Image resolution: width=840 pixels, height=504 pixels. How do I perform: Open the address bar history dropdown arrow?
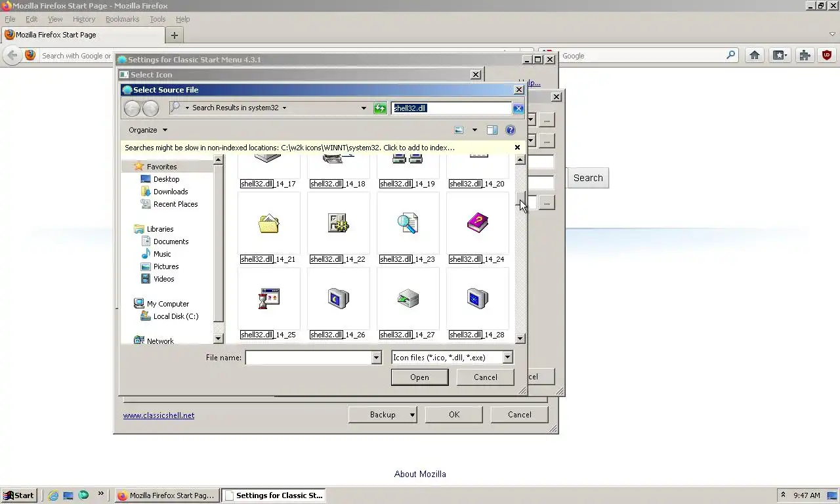point(364,108)
